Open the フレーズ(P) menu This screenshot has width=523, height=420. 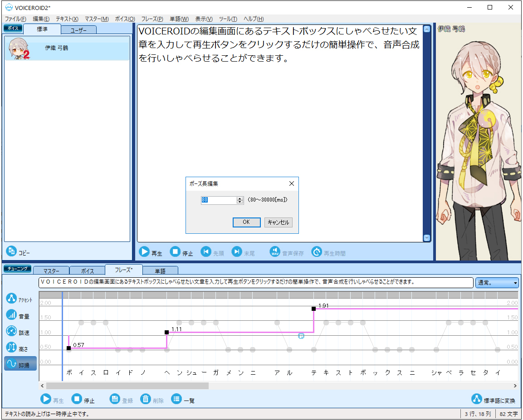(x=152, y=19)
